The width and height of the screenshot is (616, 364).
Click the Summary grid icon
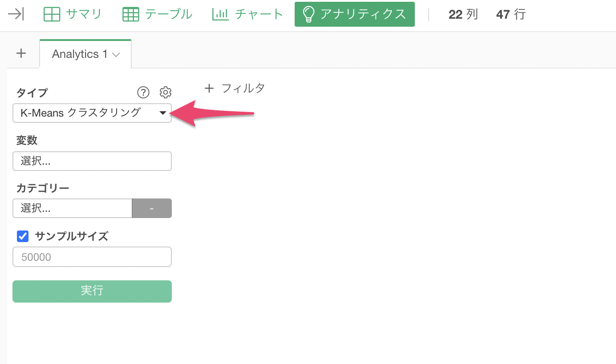[x=52, y=14]
